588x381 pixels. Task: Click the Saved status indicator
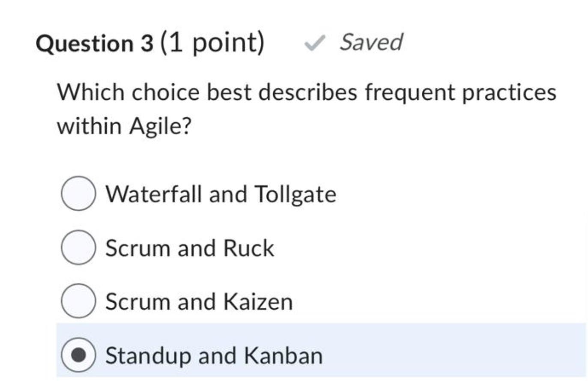pos(371,43)
